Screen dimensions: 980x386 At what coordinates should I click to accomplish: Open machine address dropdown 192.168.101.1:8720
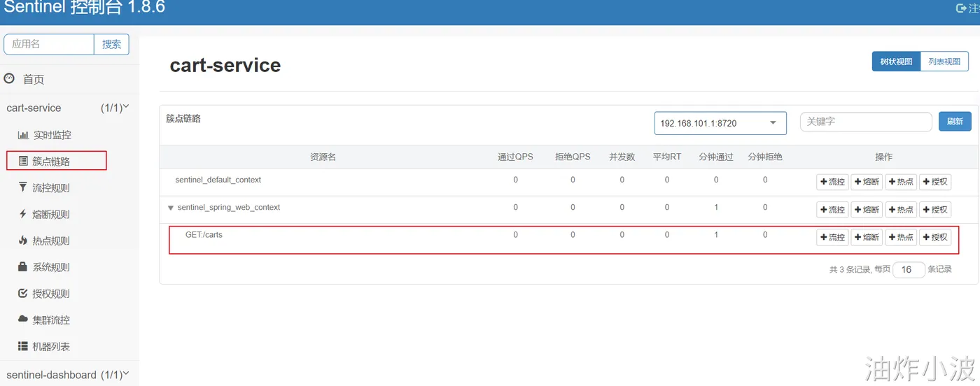(720, 123)
